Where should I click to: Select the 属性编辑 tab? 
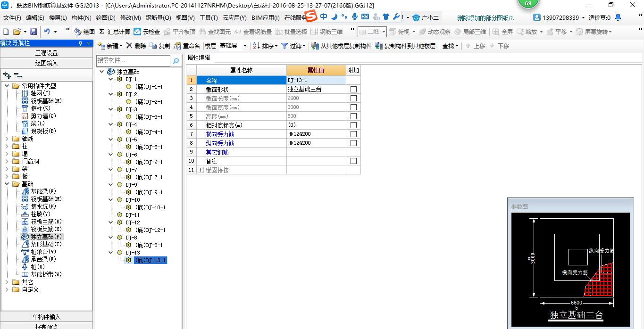pyautogui.click(x=199, y=58)
